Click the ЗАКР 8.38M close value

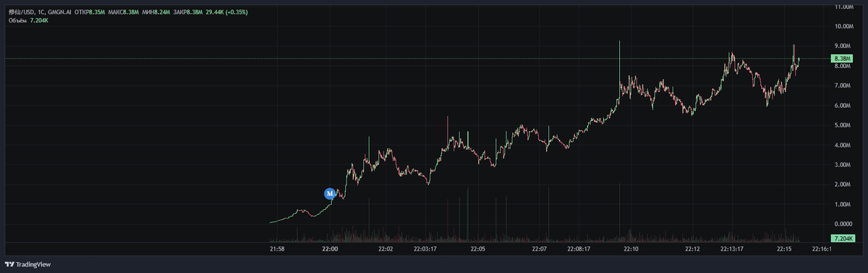(189, 12)
